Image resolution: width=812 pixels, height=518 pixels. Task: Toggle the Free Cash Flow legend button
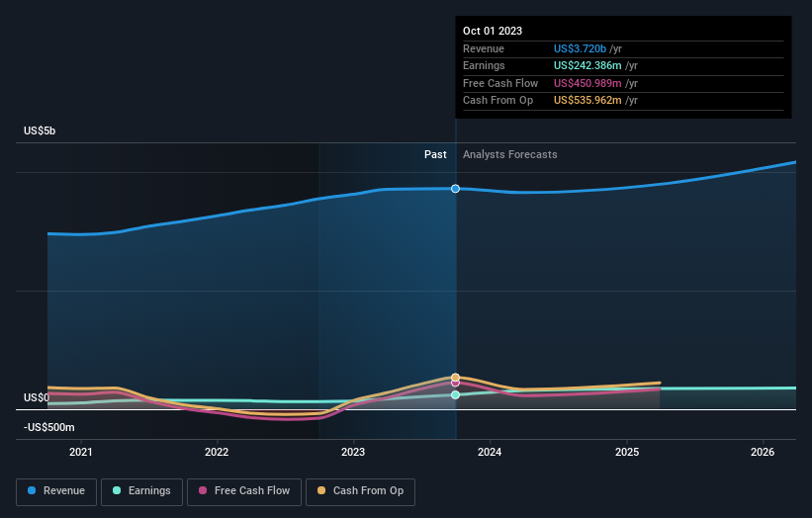244,491
